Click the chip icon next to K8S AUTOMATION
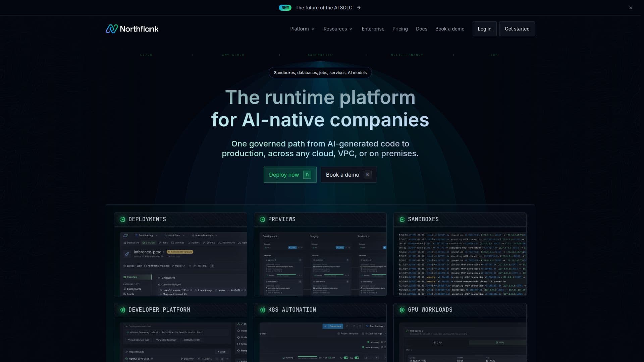 [263, 310]
